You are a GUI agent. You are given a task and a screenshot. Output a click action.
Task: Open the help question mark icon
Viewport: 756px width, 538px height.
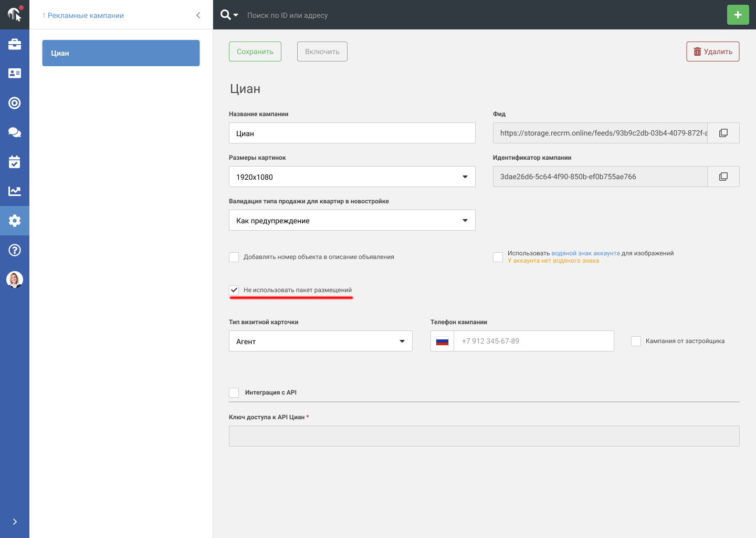pos(15,250)
